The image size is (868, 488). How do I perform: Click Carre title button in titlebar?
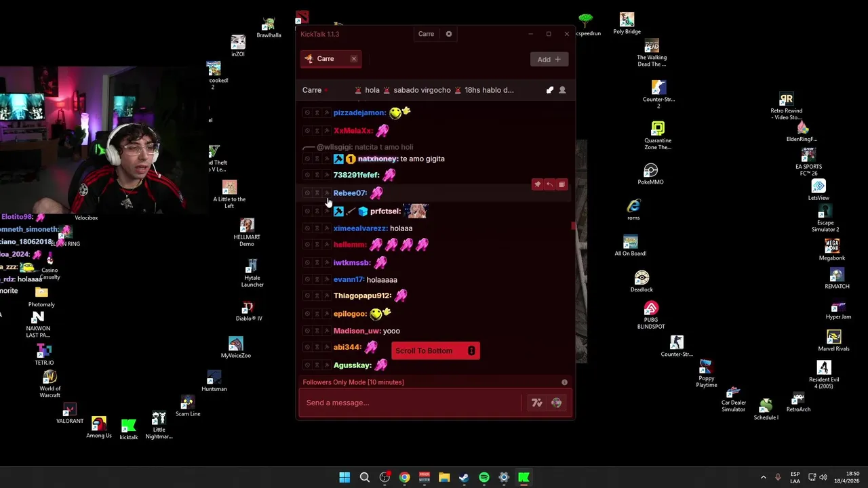point(426,34)
